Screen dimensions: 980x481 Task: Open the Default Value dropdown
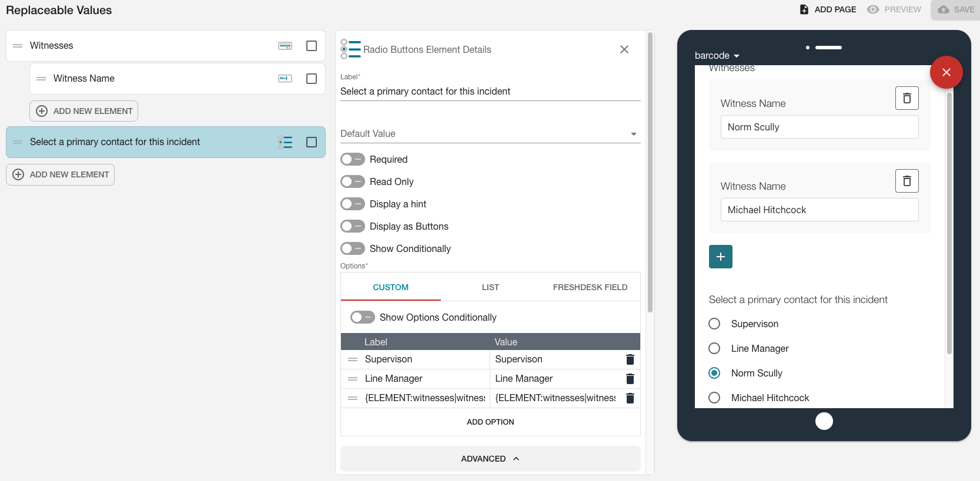(x=490, y=133)
